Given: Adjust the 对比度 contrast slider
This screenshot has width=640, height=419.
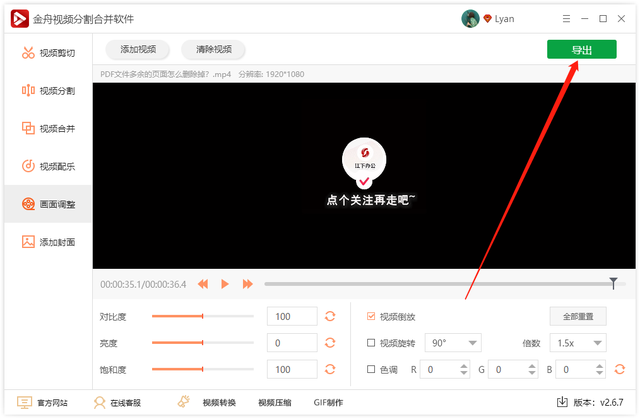Looking at the screenshot, I should coord(202,316).
